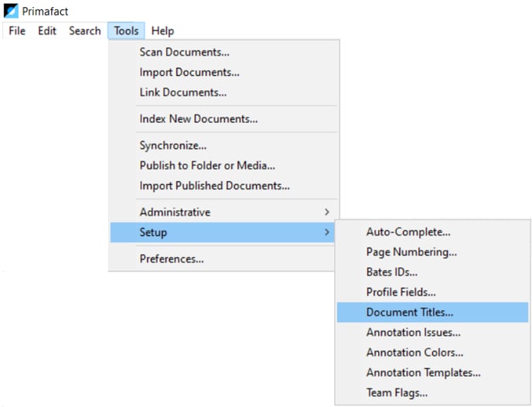Screen dimensions: 532x407
Task: Choose Page Numbering setup option
Action: [x=432, y=252]
